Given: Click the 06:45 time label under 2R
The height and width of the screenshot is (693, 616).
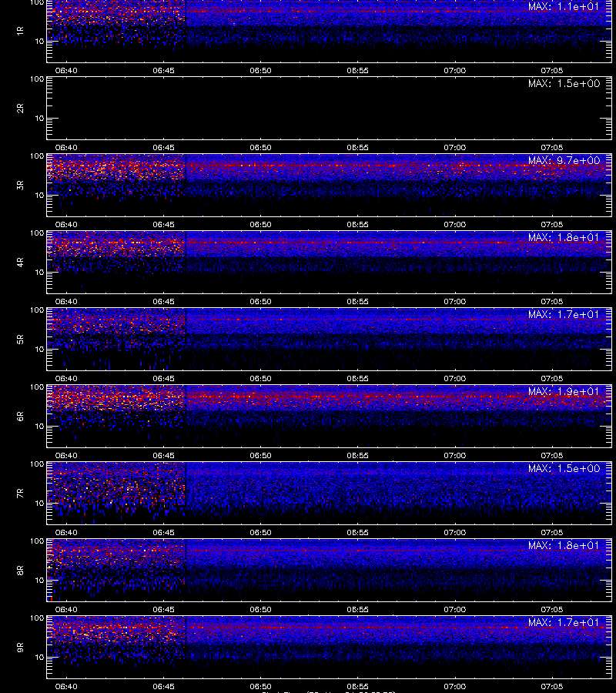Looking at the screenshot, I should coord(163,148).
